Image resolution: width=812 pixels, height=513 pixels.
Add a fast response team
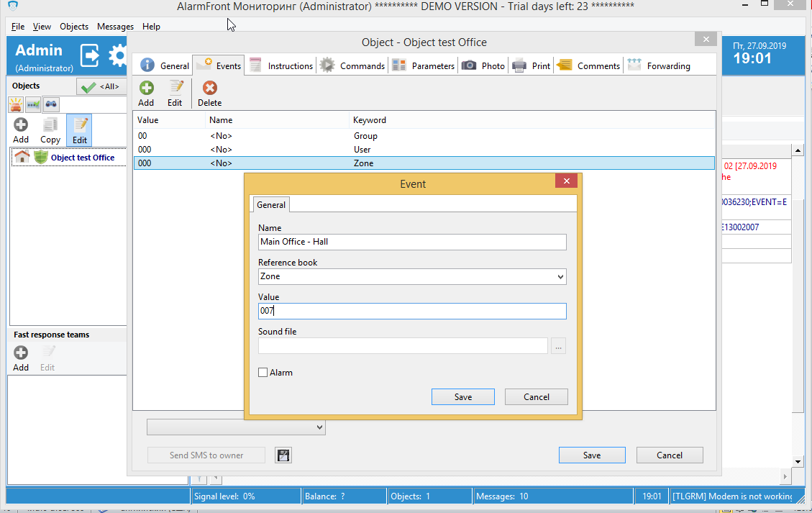point(21,359)
